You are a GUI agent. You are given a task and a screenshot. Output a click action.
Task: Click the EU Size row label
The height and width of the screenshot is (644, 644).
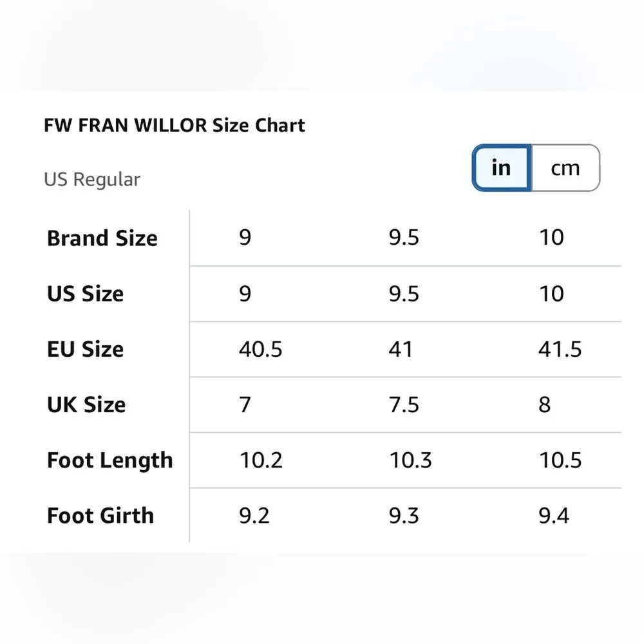pyautogui.click(x=85, y=349)
